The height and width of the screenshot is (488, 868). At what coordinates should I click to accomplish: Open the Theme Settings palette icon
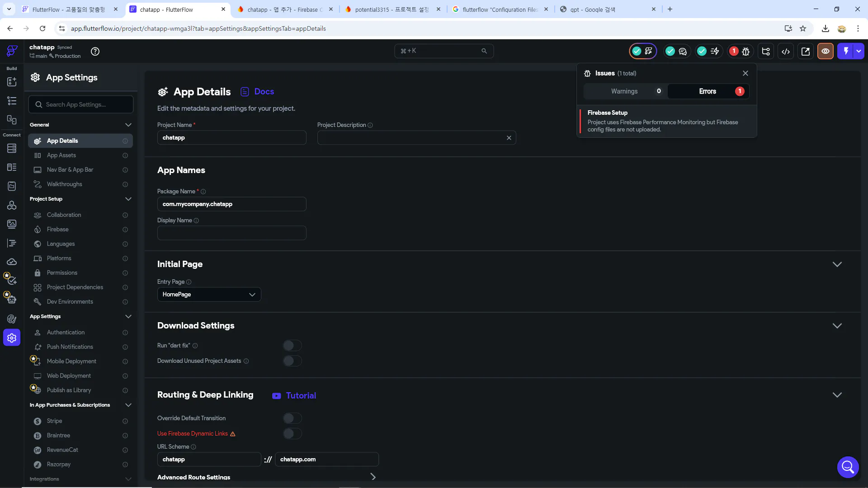tap(12, 319)
